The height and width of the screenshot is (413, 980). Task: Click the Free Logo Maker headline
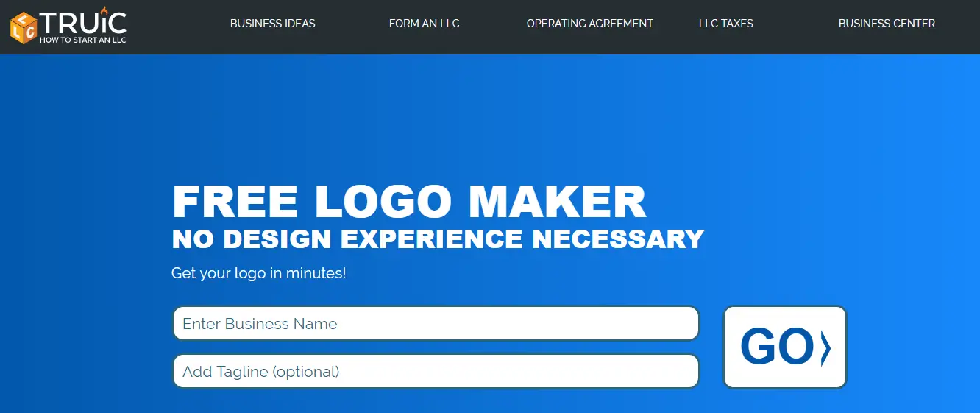coord(409,201)
